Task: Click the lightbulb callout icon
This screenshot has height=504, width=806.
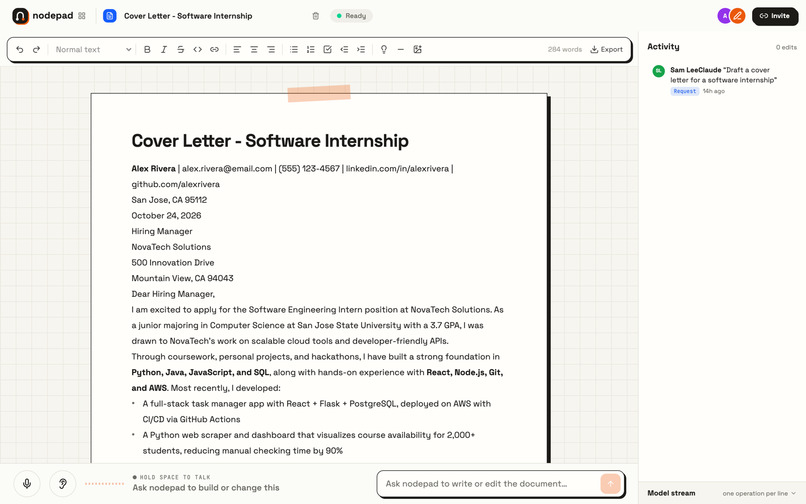Action: point(383,49)
